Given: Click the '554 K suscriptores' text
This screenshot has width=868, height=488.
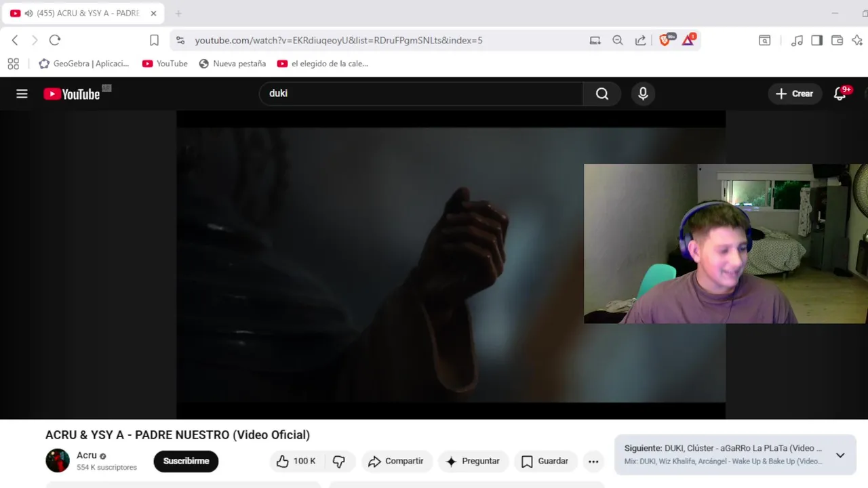Looking at the screenshot, I should click(x=106, y=468).
